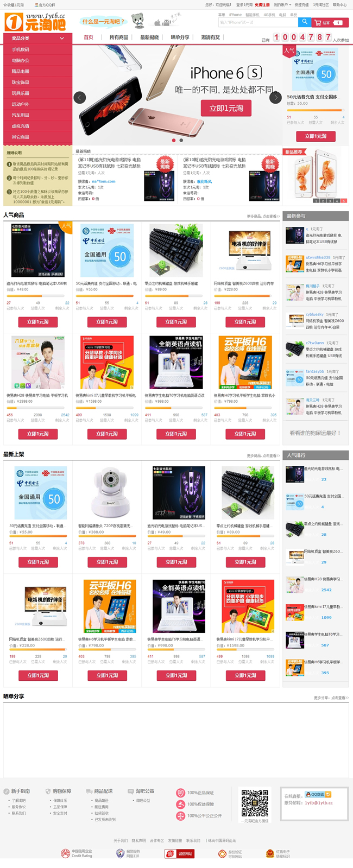Click the 诚信网站 red badge icon

[x=179, y=853]
